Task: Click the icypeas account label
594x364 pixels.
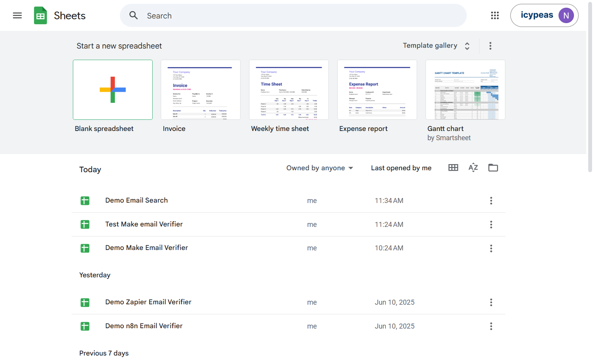Action: coord(537,15)
